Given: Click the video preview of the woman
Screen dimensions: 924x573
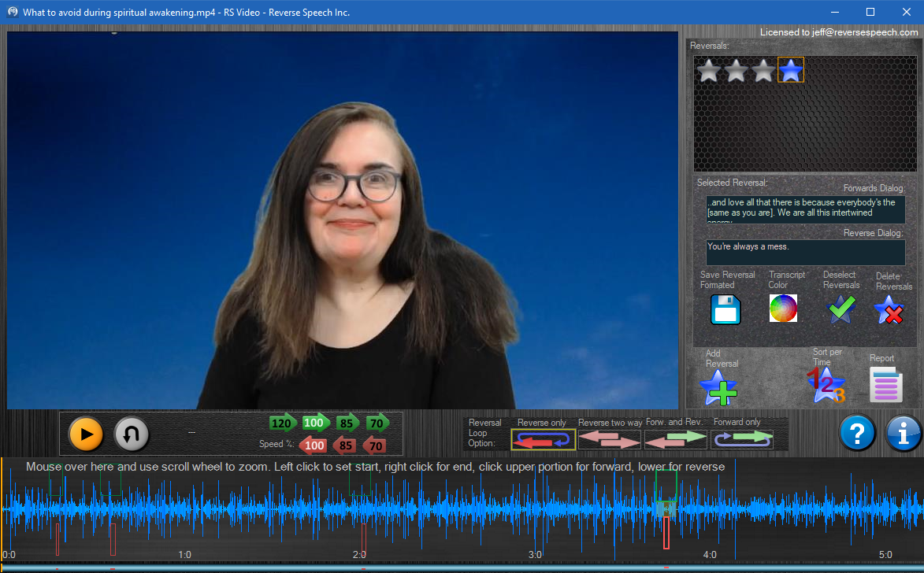Looking at the screenshot, I should [x=343, y=220].
